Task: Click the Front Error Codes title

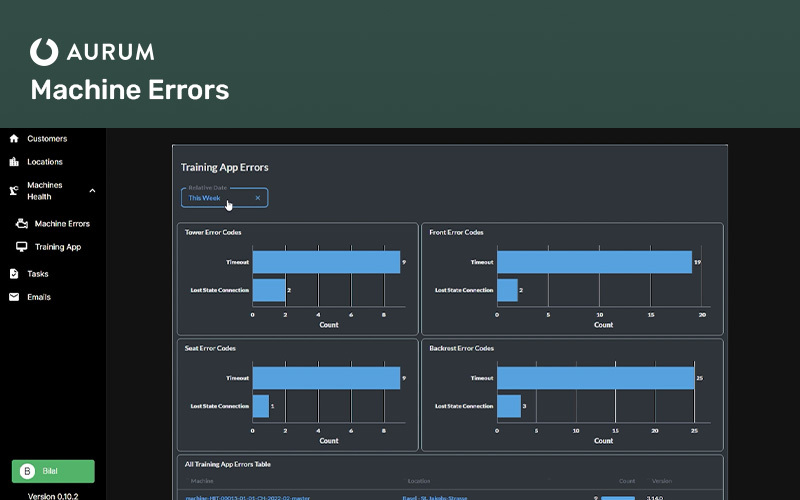Action: [456, 232]
